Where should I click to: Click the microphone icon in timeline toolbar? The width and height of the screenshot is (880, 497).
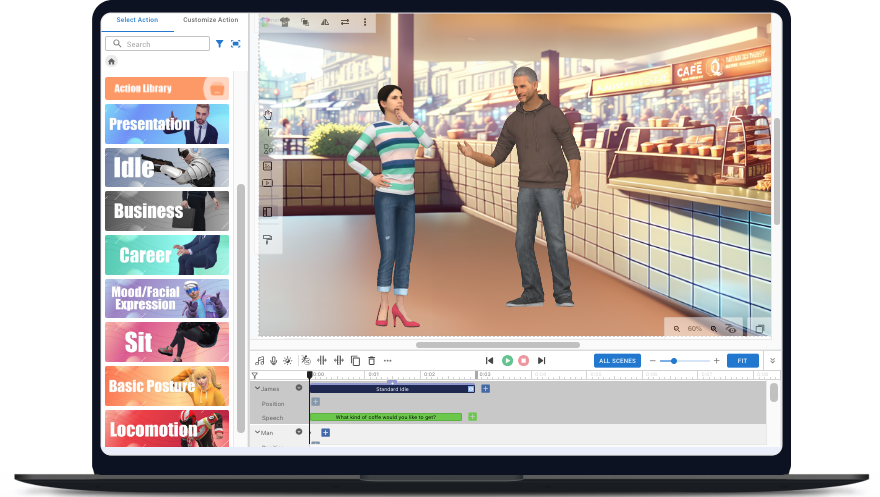(x=273, y=360)
